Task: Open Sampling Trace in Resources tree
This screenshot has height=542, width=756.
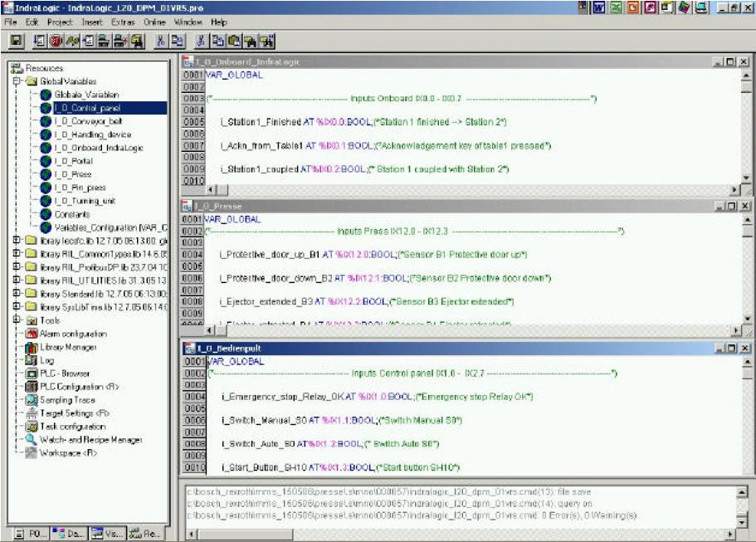Action: pos(67,400)
